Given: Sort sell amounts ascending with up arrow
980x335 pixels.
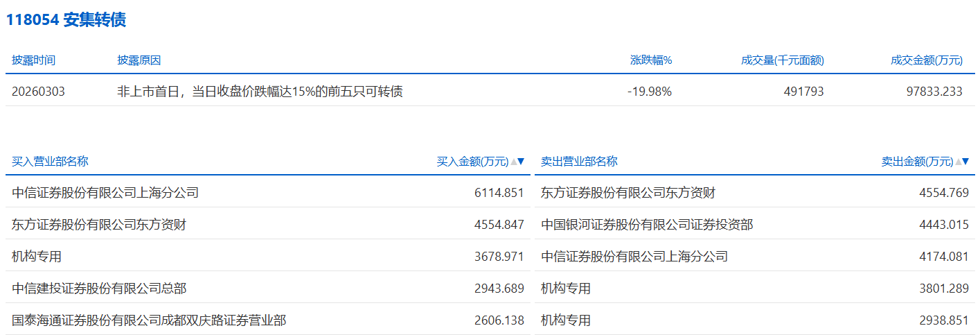Looking at the screenshot, I should tap(958, 162).
